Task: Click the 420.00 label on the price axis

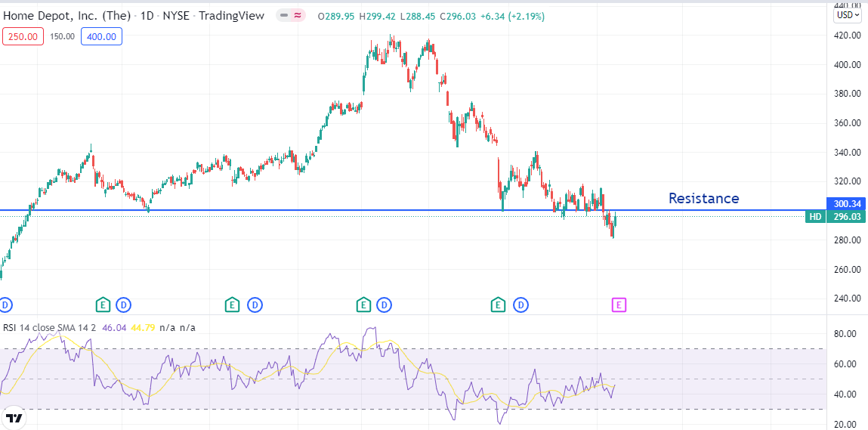Action: pyautogui.click(x=848, y=35)
